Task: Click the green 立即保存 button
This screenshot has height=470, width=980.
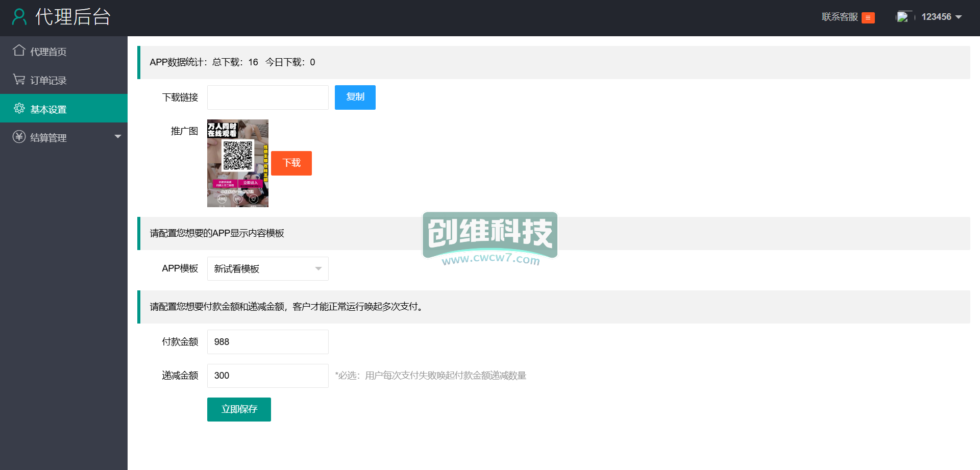Action: 239,409
